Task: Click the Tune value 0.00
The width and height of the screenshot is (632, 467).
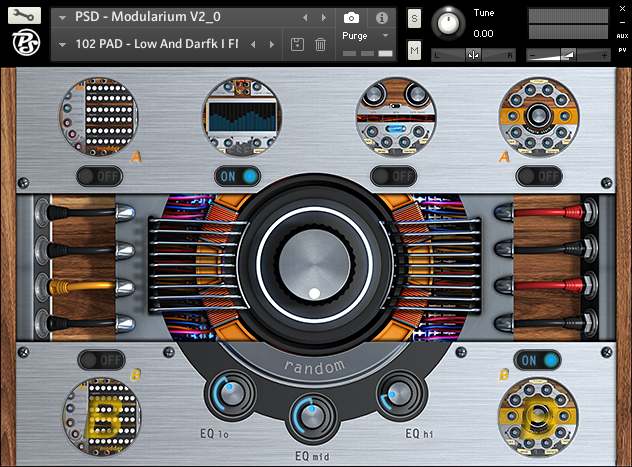Action: pyautogui.click(x=483, y=33)
